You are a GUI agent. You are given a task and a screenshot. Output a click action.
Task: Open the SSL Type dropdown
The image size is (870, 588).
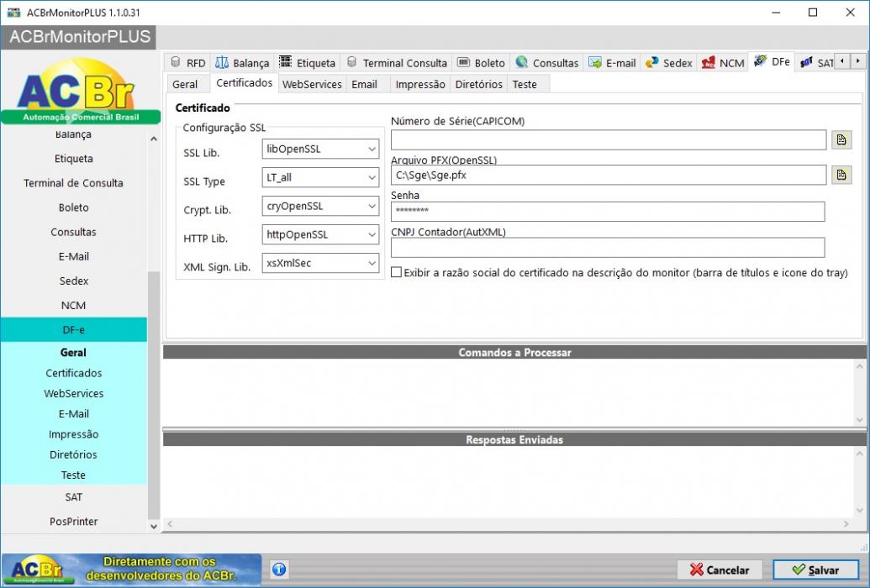coord(320,177)
